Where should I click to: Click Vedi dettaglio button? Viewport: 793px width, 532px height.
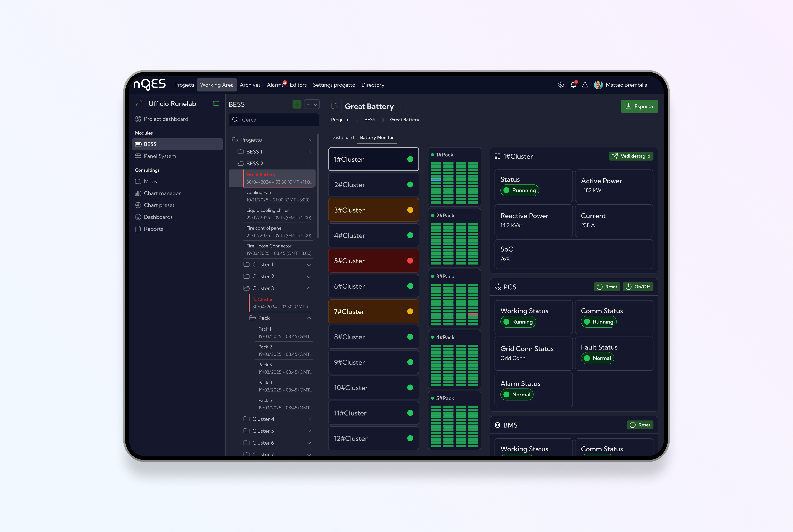631,156
